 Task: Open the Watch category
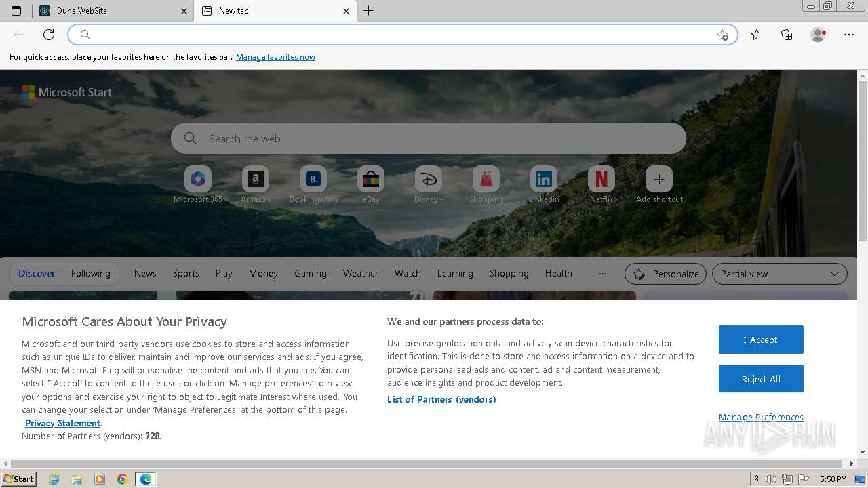(408, 274)
